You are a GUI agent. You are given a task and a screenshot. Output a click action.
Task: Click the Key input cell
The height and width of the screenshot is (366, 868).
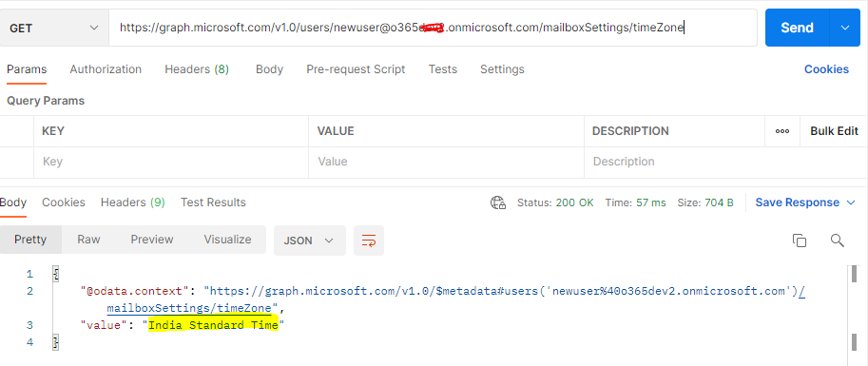point(171,162)
